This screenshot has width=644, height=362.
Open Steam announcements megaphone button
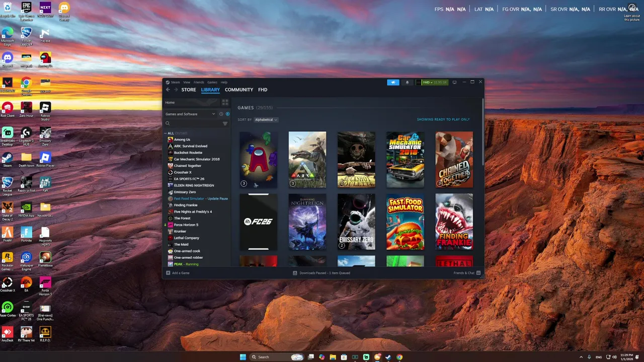coord(393,82)
